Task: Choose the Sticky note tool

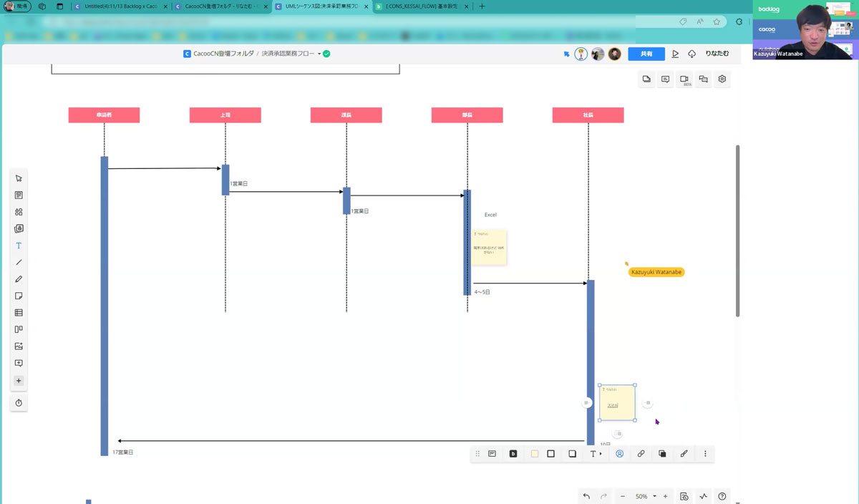Action: tap(19, 296)
